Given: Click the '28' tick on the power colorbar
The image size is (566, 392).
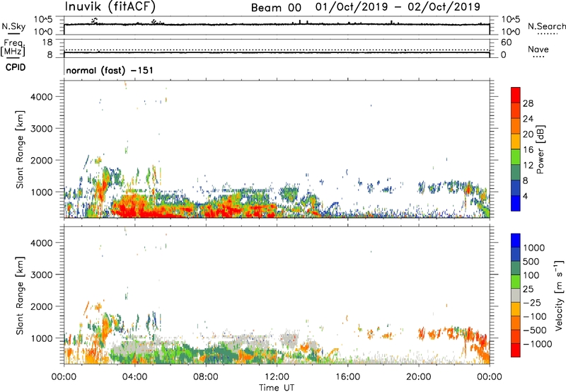Looking at the screenshot, I should point(528,103).
